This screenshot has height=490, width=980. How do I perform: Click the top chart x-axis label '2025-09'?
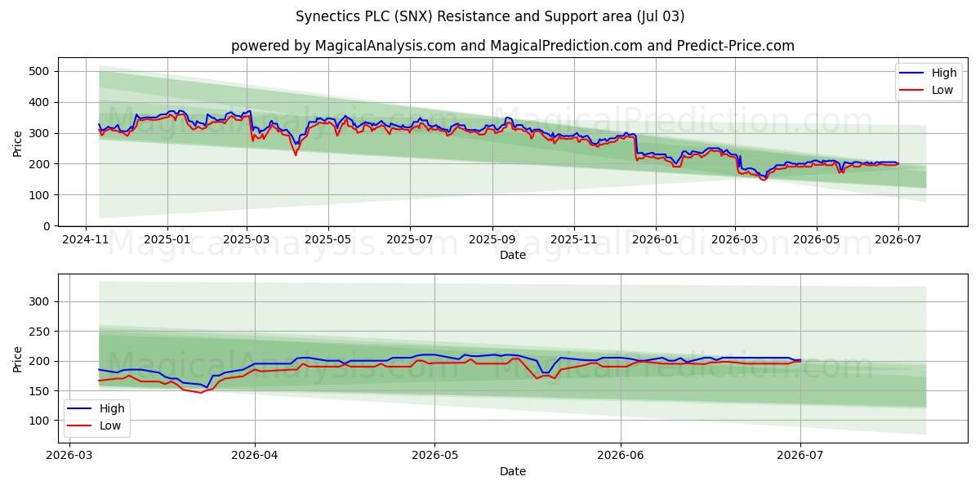pyautogui.click(x=492, y=241)
